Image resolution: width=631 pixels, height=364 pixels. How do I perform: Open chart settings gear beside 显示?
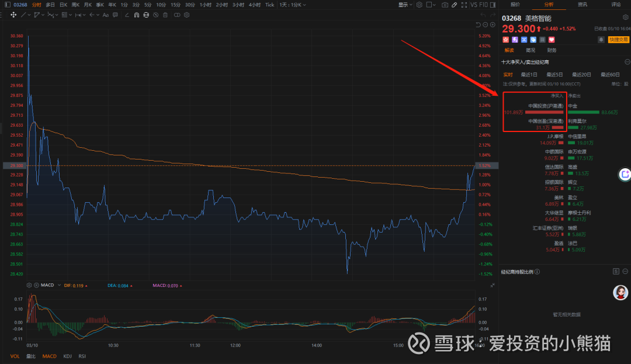point(419,5)
